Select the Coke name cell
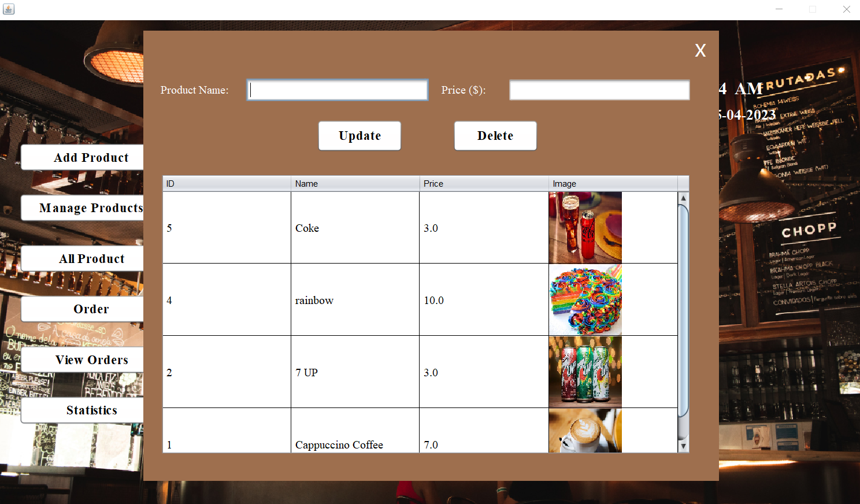Image resolution: width=860 pixels, height=504 pixels. pyautogui.click(x=355, y=228)
